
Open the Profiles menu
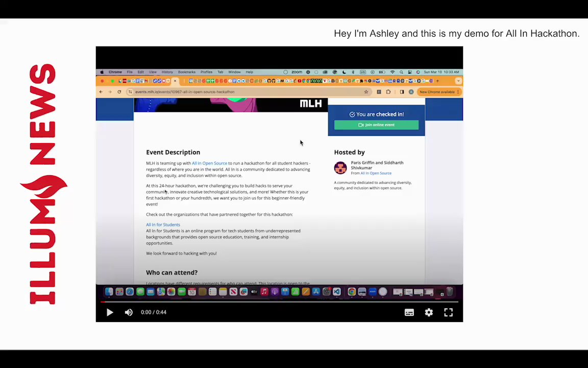coord(206,72)
